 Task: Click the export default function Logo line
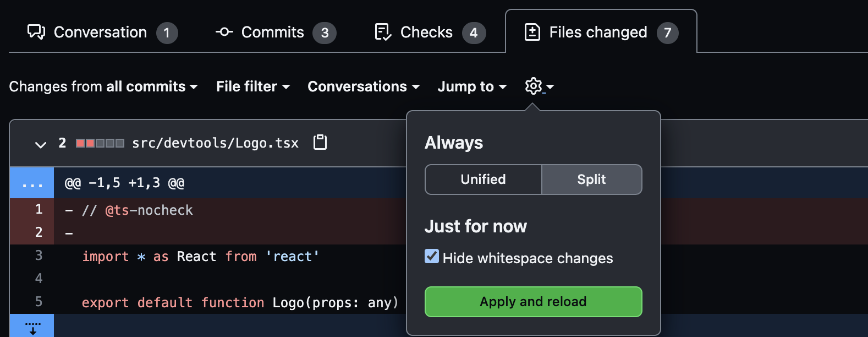(240, 302)
